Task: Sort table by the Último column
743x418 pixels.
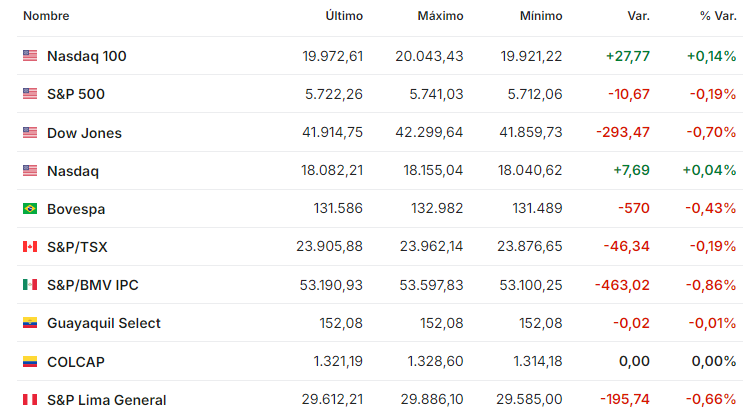Action: [344, 16]
